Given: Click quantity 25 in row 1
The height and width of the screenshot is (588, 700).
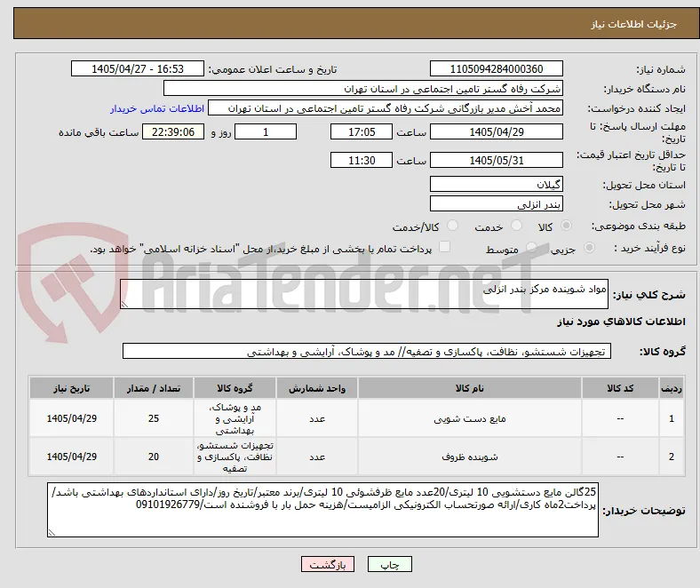Looking at the screenshot, I should tap(154, 418).
